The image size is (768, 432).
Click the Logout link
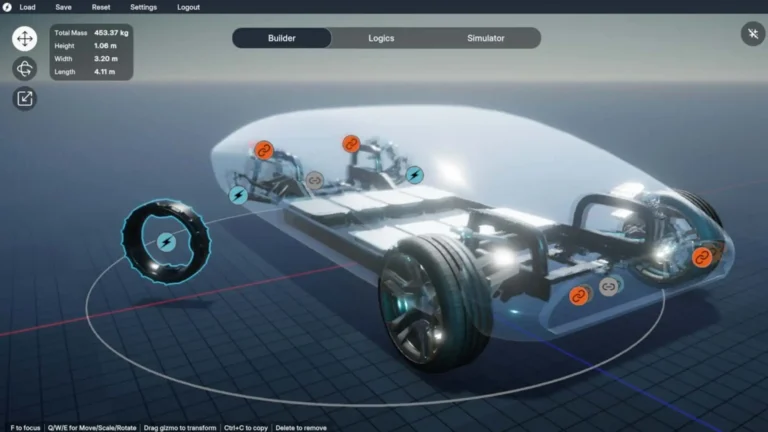pyautogui.click(x=188, y=7)
